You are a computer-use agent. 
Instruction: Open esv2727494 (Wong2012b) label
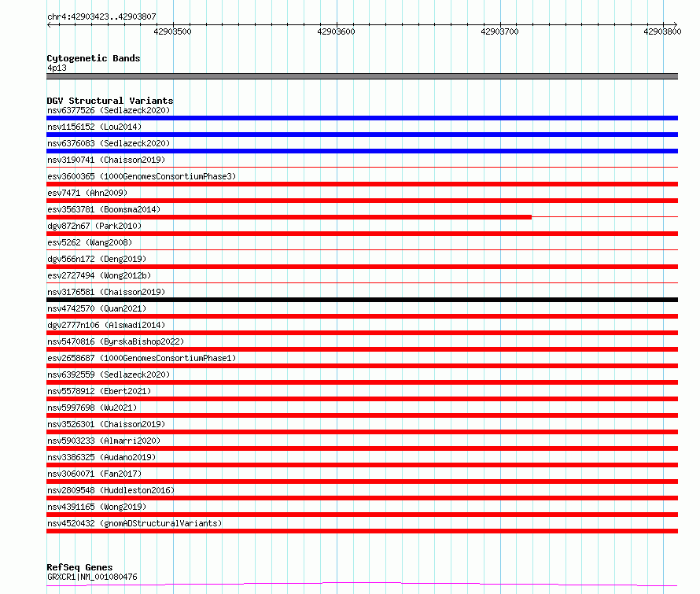click(x=99, y=275)
